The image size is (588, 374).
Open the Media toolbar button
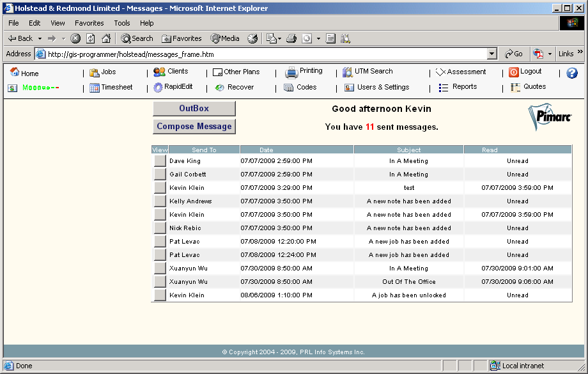(224, 38)
